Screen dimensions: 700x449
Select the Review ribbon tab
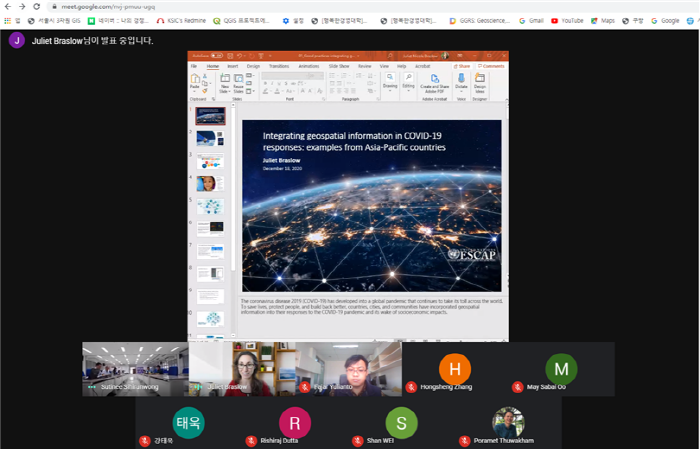(365, 66)
